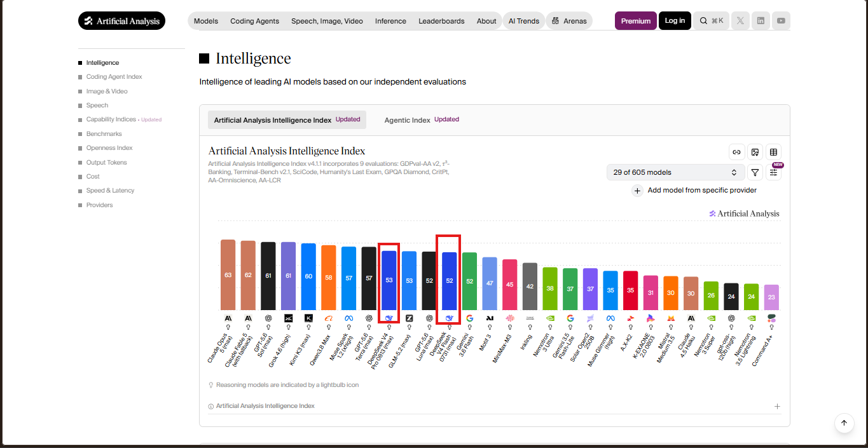868x448 pixels.
Task: Go to Image & Video in sidebar
Action: click(107, 92)
